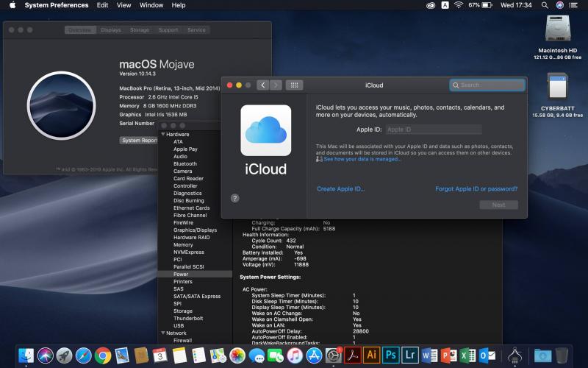Open Notes from the dock
The width and height of the screenshot is (588, 368).
click(x=179, y=355)
